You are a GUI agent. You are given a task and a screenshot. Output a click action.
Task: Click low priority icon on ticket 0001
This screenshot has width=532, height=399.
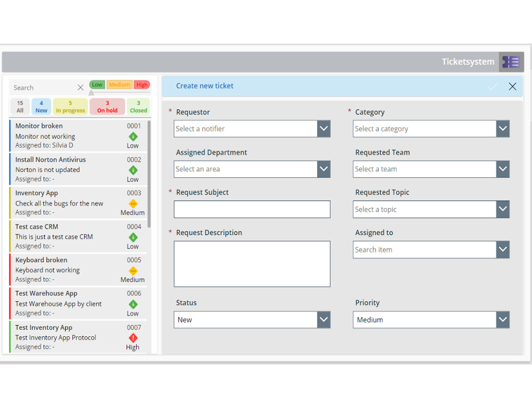point(133,136)
